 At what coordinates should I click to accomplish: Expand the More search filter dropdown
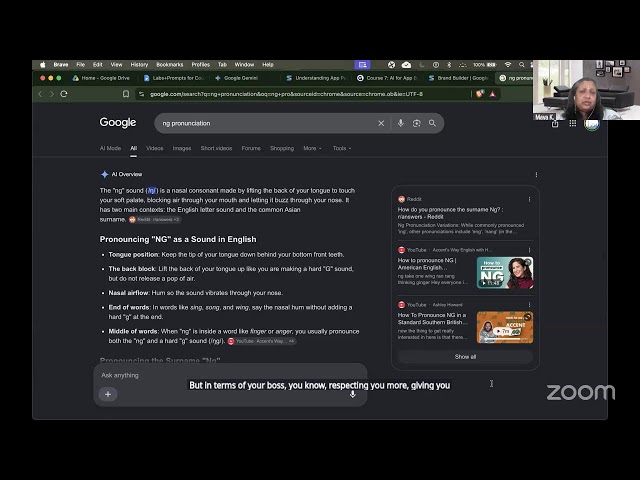tap(312, 148)
